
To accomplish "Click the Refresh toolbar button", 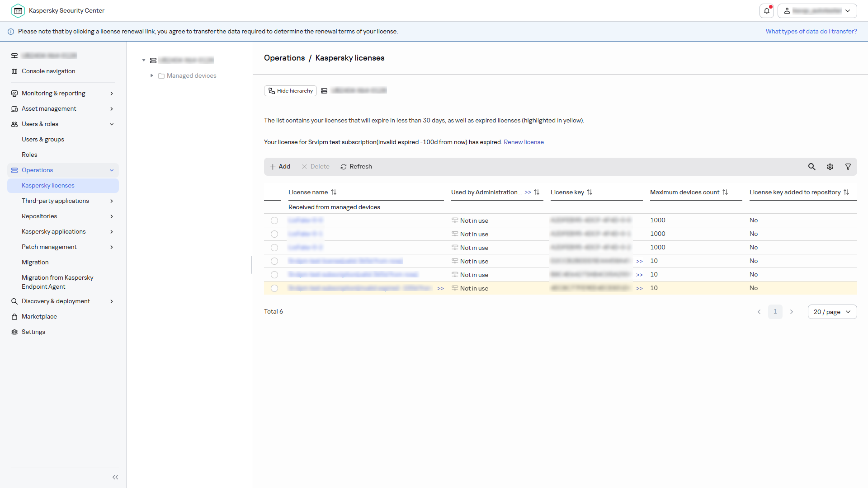I will 356,167.
